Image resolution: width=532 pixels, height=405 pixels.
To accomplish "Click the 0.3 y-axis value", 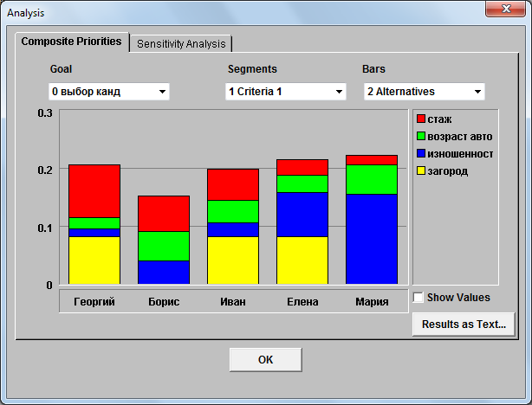I will point(45,112).
